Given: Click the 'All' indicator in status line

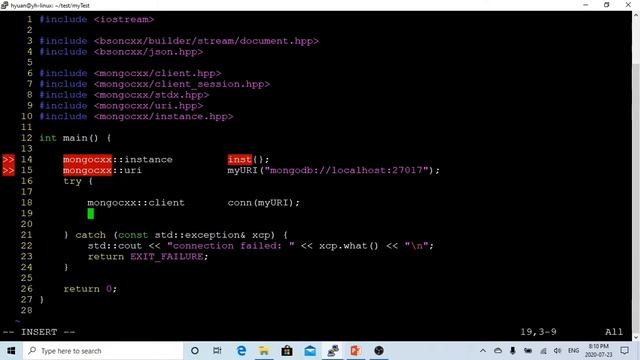Looking at the screenshot, I should click(x=614, y=332).
